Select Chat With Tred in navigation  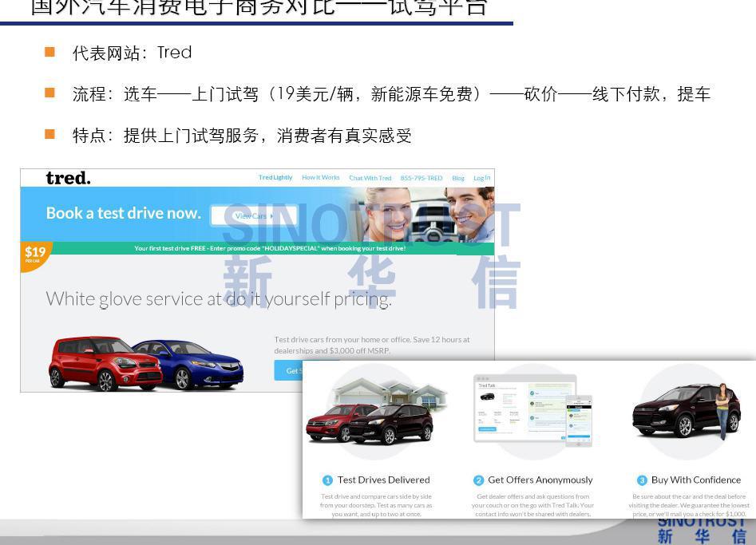pos(370,178)
